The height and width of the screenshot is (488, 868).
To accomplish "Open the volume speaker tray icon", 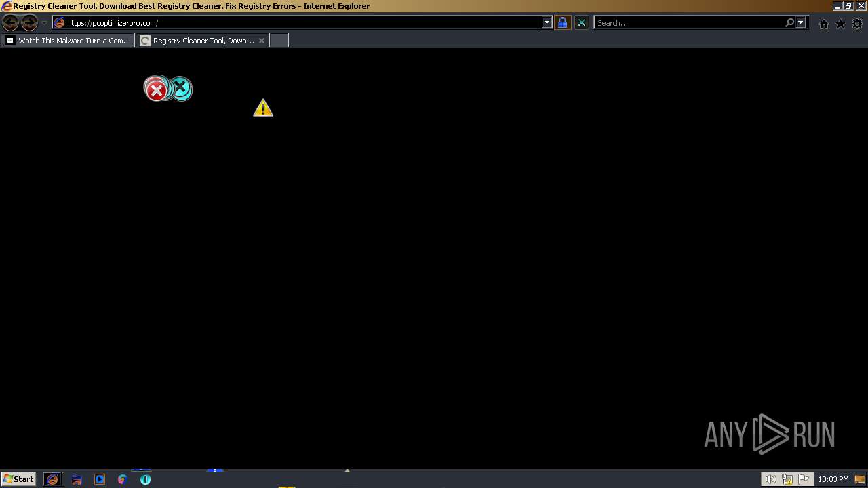I will 770,479.
